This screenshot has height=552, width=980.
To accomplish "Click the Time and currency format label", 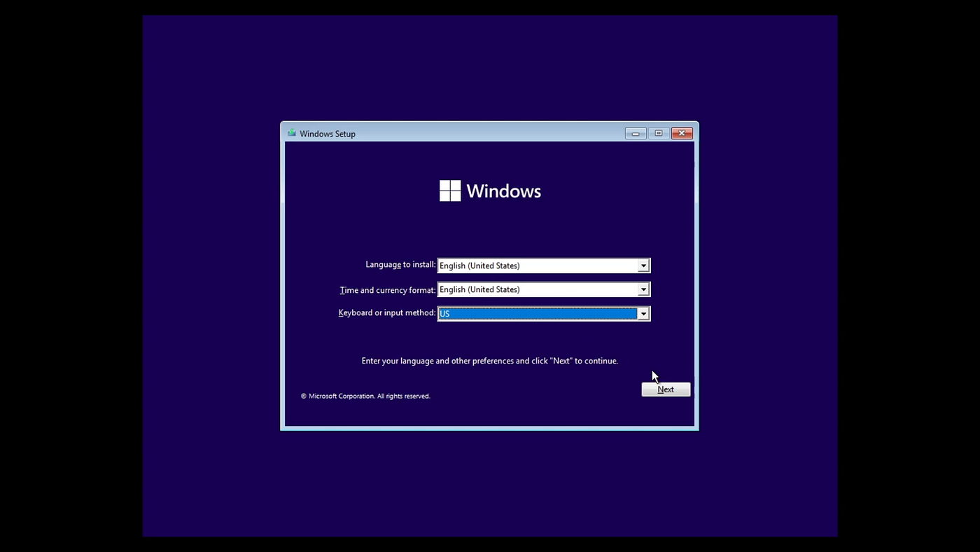I will 387,289.
